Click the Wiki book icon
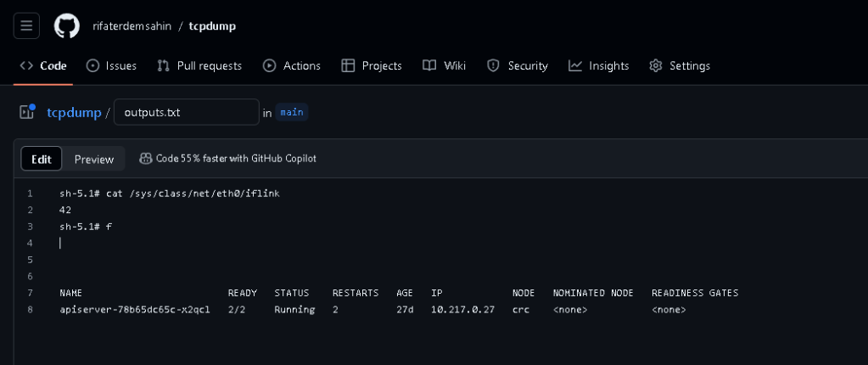 (x=429, y=66)
